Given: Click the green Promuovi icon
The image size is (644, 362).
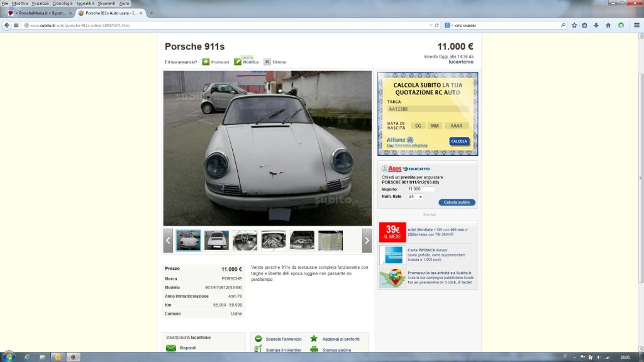Looking at the screenshot, I should click(x=206, y=62).
